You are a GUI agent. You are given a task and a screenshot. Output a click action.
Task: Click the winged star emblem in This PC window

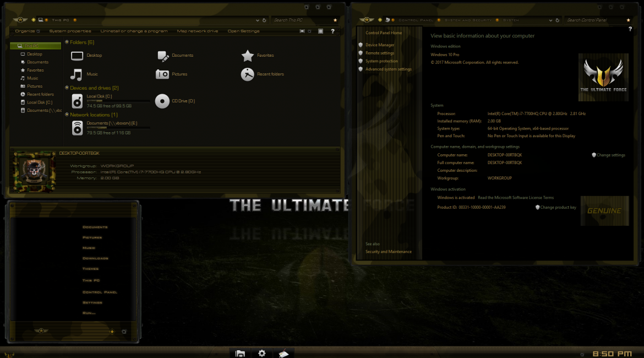click(x=20, y=20)
